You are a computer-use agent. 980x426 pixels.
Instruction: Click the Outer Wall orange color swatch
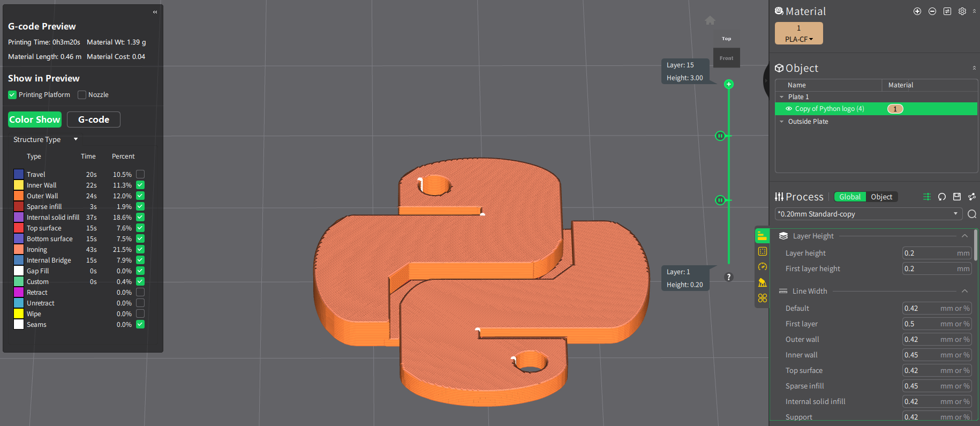19,196
